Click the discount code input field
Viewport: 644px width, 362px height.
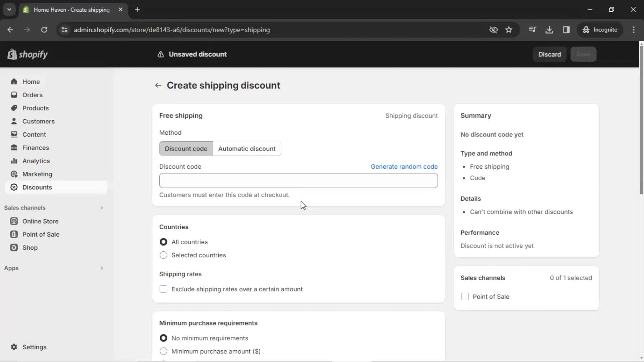pyautogui.click(x=299, y=180)
